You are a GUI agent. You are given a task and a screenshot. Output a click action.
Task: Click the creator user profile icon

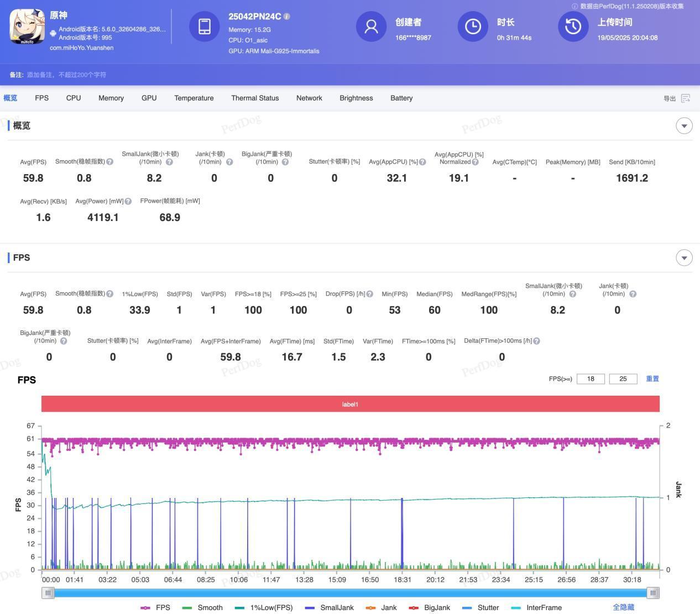click(x=371, y=26)
